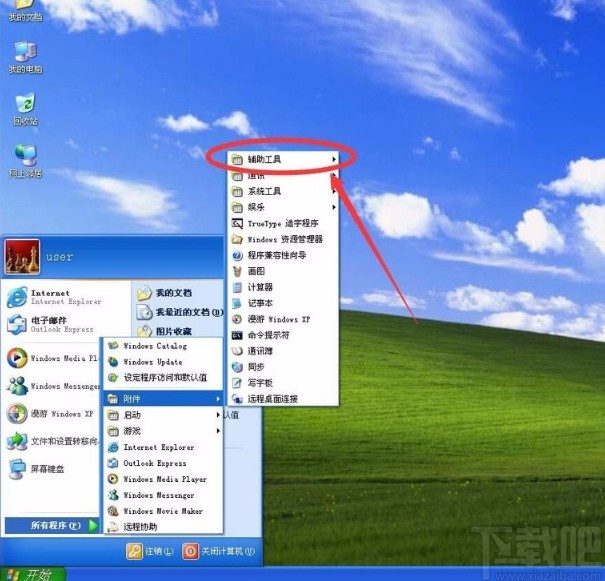Image resolution: width=605 pixels, height=581 pixels.
Task: Open TrueType 造字程序
Action: [x=284, y=223]
